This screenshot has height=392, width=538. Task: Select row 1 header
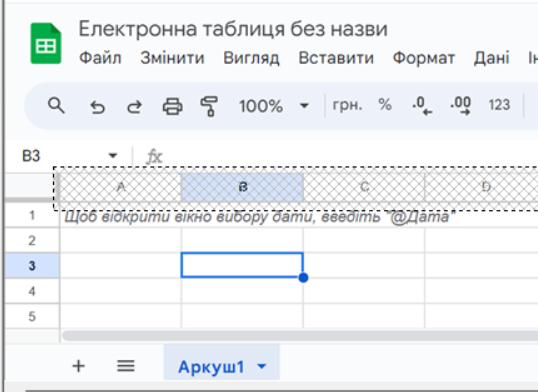point(32,215)
